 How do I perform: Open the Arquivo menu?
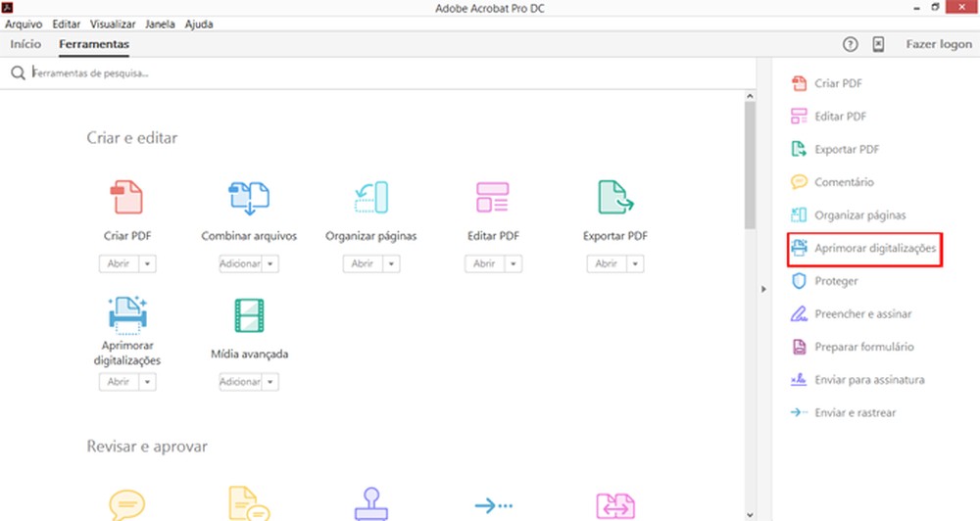[x=24, y=24]
